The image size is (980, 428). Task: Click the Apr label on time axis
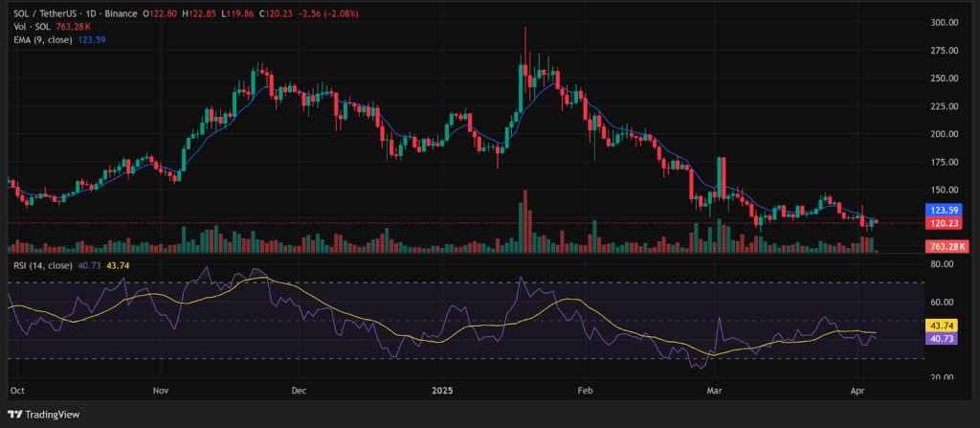click(857, 391)
